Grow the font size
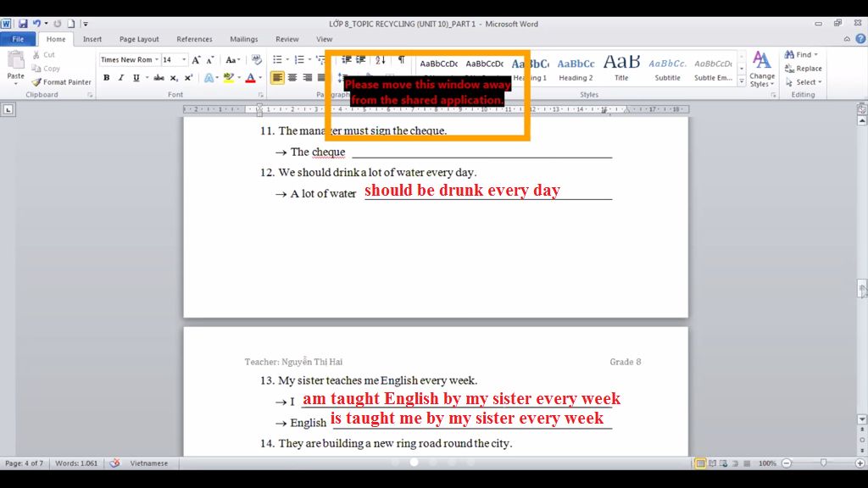This screenshot has width=868, height=488. (196, 60)
